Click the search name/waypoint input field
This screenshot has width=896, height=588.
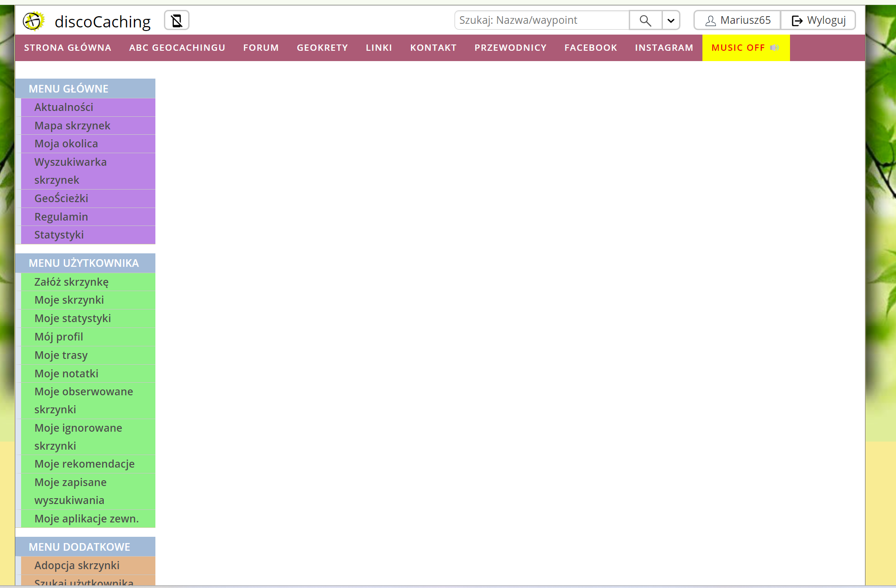click(x=542, y=20)
